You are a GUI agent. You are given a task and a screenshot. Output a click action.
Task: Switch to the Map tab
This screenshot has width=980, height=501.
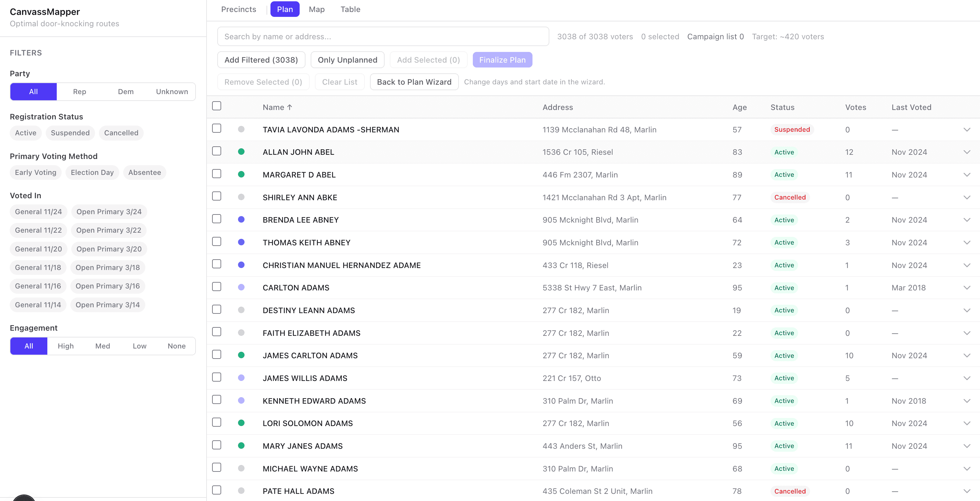pyautogui.click(x=316, y=9)
